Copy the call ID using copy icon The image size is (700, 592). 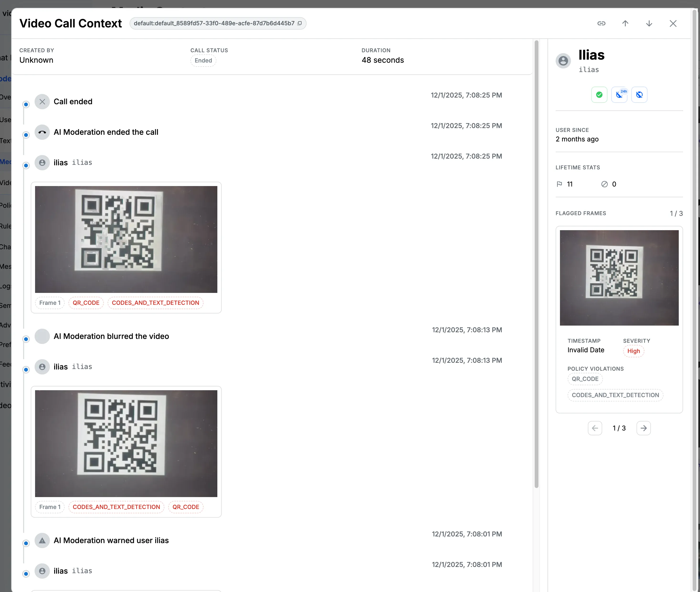click(299, 23)
